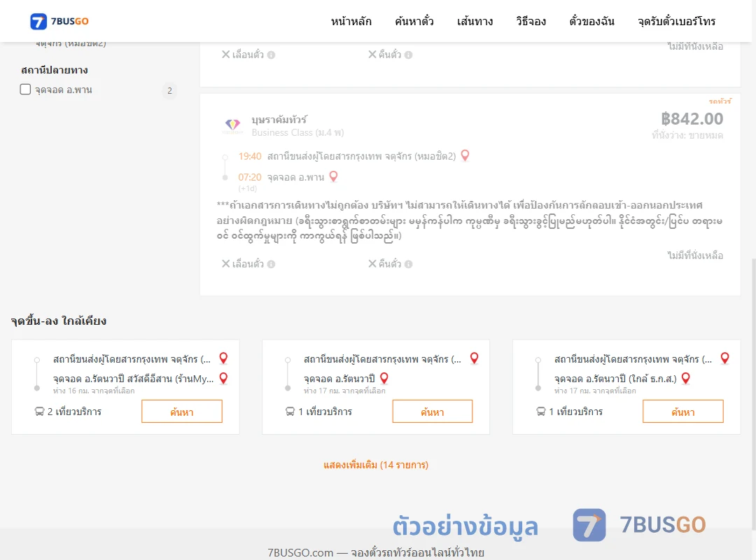Open the เส้นทาง menu item
Image resolution: width=756 pixels, height=560 pixels.
point(475,21)
